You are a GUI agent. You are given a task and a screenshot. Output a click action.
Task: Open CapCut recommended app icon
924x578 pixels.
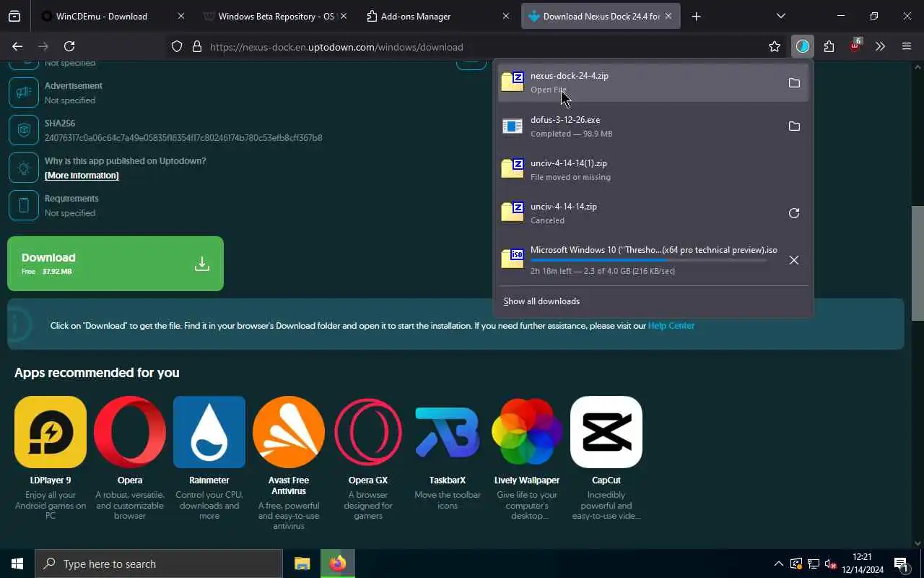[x=606, y=432]
